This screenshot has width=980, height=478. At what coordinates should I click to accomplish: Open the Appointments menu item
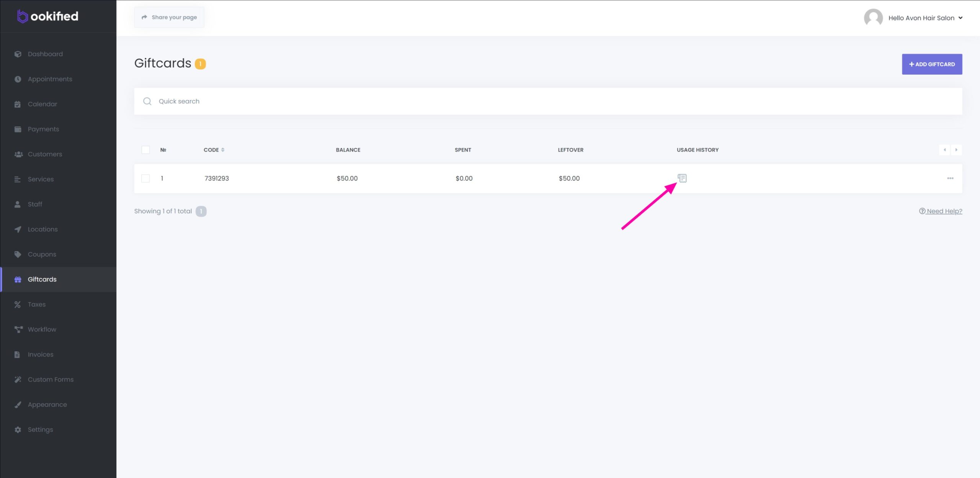pyautogui.click(x=50, y=79)
